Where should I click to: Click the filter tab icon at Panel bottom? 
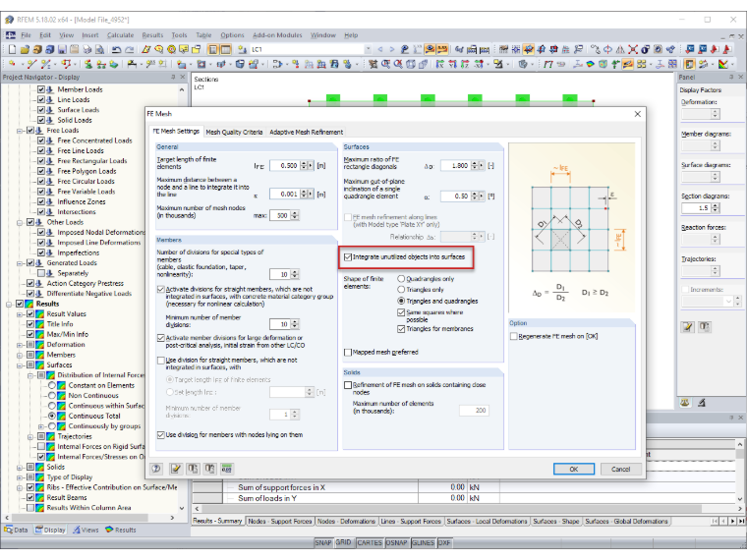702,403
